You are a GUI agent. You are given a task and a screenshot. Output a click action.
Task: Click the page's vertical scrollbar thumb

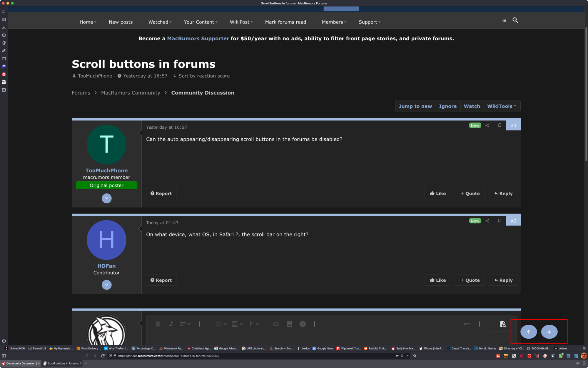tap(586, 94)
